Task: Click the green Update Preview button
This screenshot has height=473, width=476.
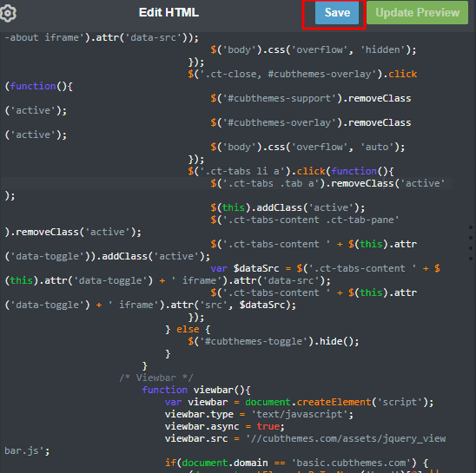Action: click(x=417, y=13)
